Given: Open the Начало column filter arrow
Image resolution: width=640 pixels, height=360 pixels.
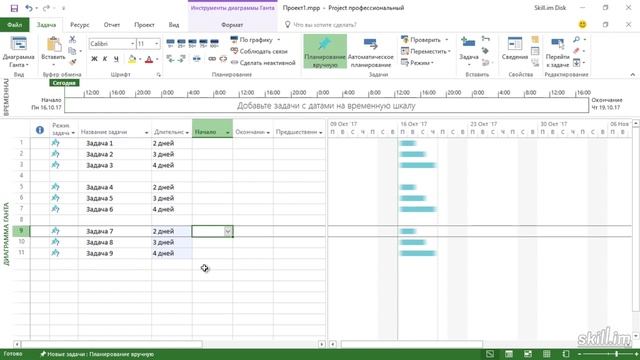Looking at the screenshot, I should 228,133.
